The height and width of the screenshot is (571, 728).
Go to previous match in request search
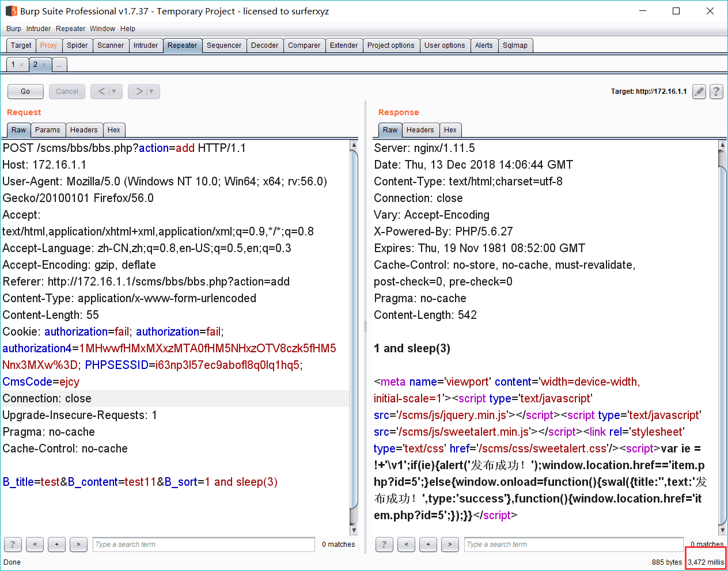tap(35, 545)
